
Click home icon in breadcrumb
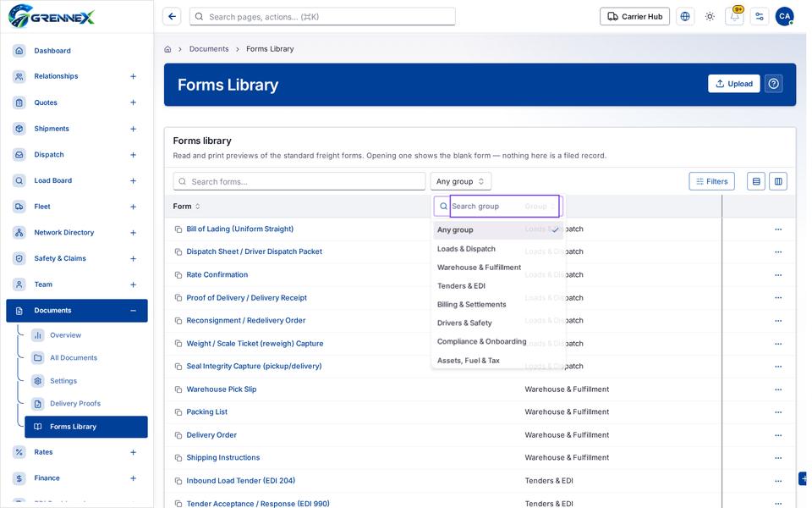point(167,49)
